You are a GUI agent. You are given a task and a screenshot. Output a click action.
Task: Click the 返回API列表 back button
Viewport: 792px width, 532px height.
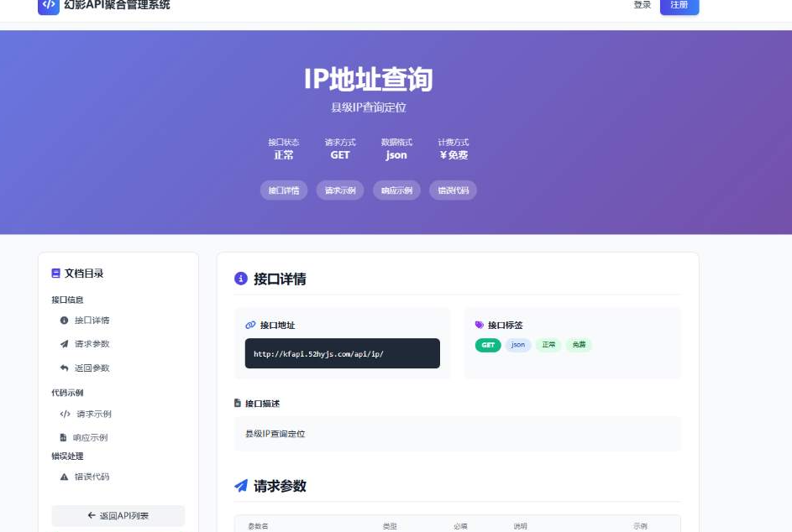(x=118, y=515)
